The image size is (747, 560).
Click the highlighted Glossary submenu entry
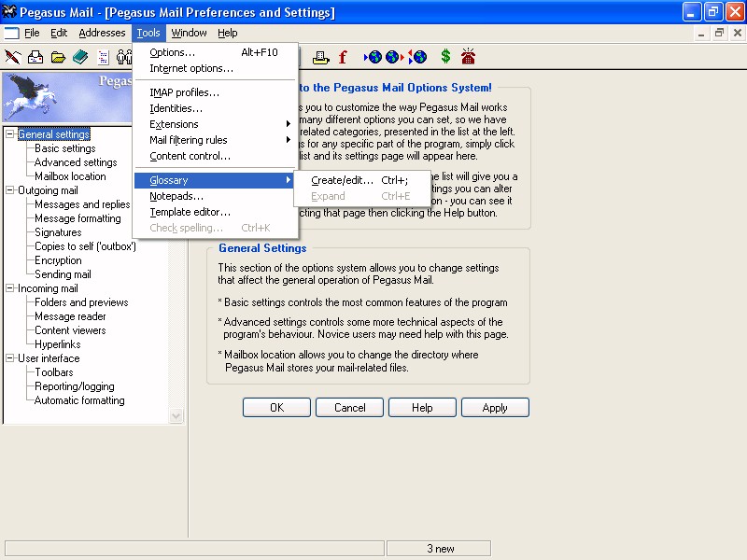point(214,180)
